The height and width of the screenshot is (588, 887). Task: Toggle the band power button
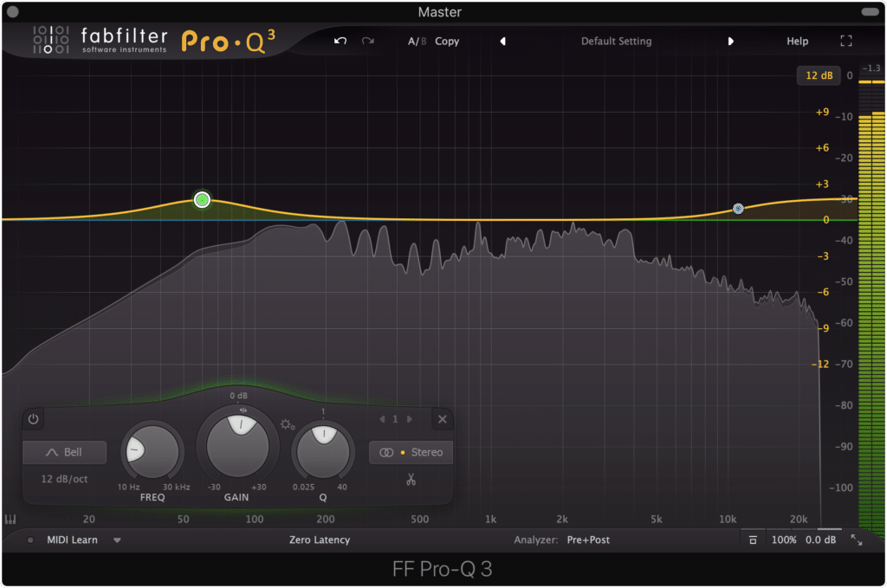point(34,419)
